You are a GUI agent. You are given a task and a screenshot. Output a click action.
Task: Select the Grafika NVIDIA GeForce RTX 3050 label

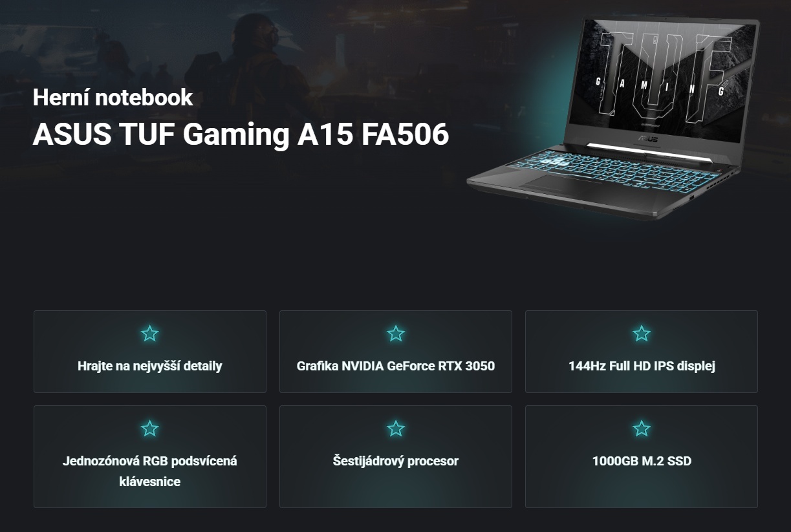(x=395, y=366)
